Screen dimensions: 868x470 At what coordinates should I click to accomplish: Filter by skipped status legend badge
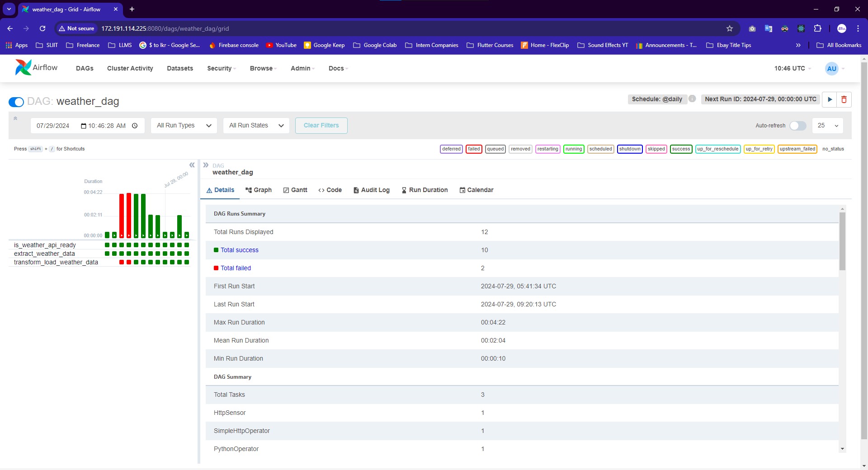pyautogui.click(x=656, y=149)
